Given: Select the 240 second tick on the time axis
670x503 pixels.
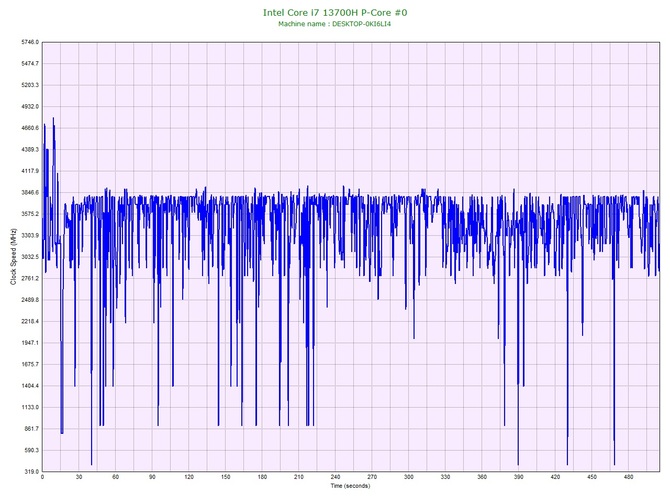Looking at the screenshot, I should pyautogui.click(x=335, y=478).
